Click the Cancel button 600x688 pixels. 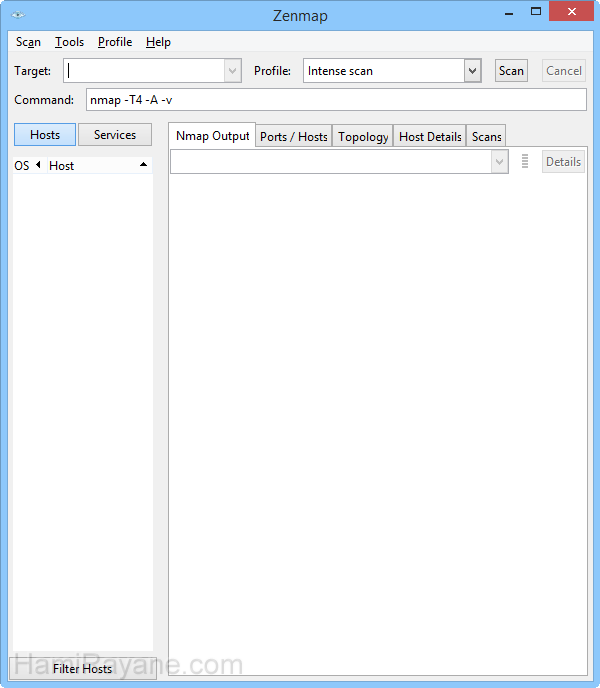point(564,71)
